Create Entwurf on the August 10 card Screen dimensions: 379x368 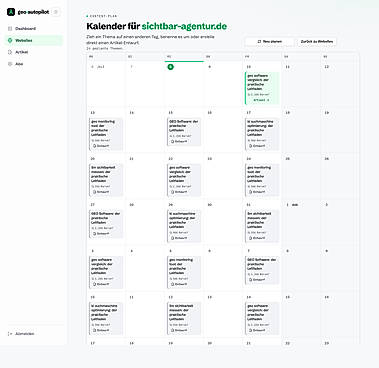coord(101,330)
